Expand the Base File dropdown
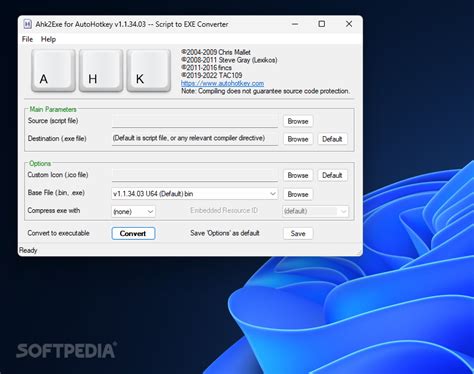474x374 pixels. (195, 194)
